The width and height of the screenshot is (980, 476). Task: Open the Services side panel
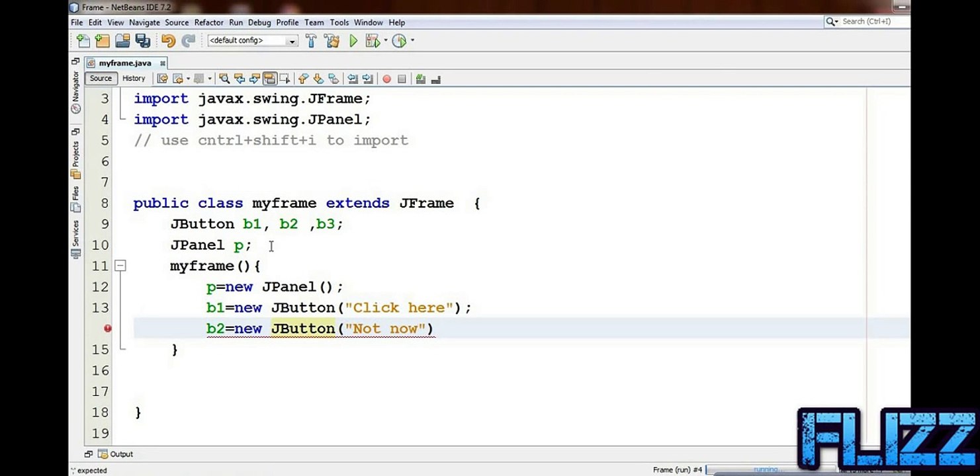75,239
